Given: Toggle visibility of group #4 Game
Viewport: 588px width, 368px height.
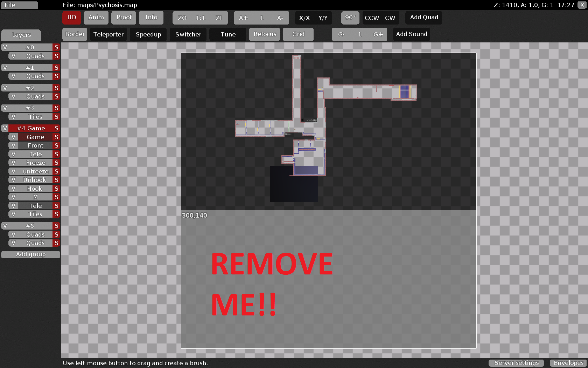Looking at the screenshot, I should pyautogui.click(x=5, y=128).
